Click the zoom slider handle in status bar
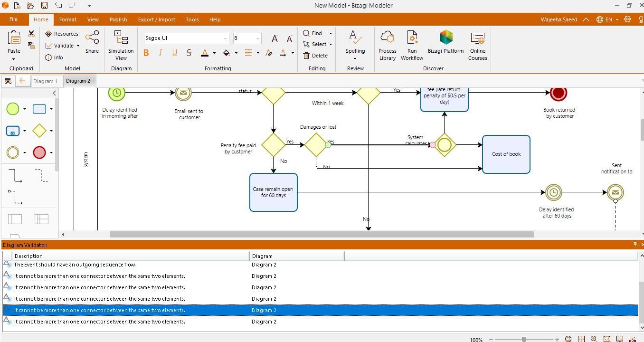Image resolution: width=644 pixels, height=342 pixels. pyautogui.click(x=524, y=339)
